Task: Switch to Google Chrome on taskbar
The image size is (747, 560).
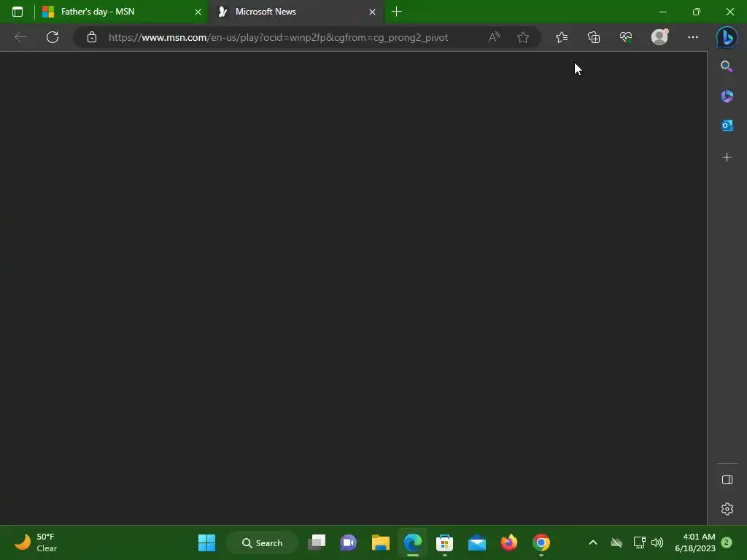Action: click(x=541, y=542)
